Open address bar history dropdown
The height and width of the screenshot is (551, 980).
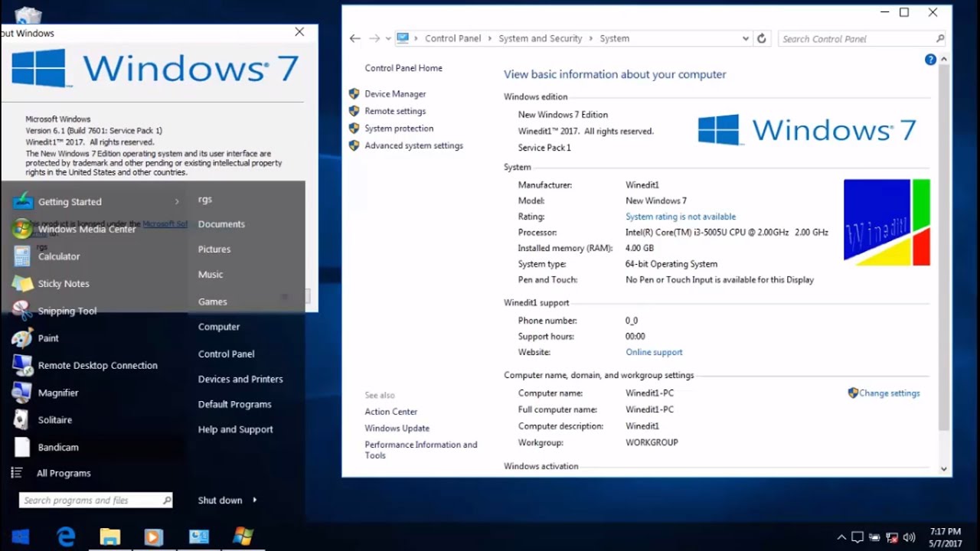pos(746,38)
